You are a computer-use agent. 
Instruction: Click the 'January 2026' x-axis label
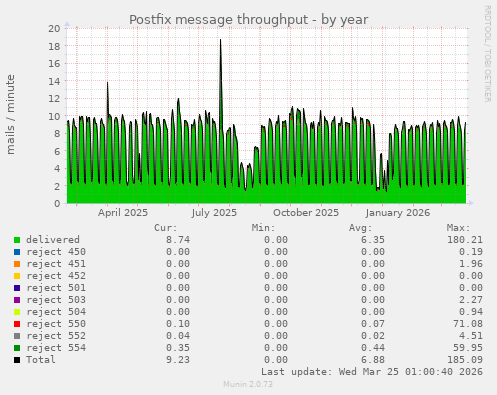(x=397, y=213)
